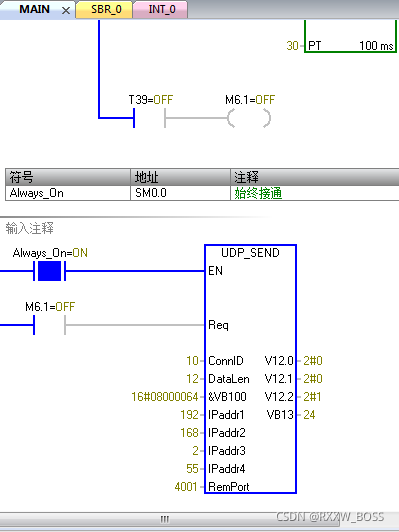399x532 pixels.
Task: Select the V12.0 output address
Action: [279, 361]
